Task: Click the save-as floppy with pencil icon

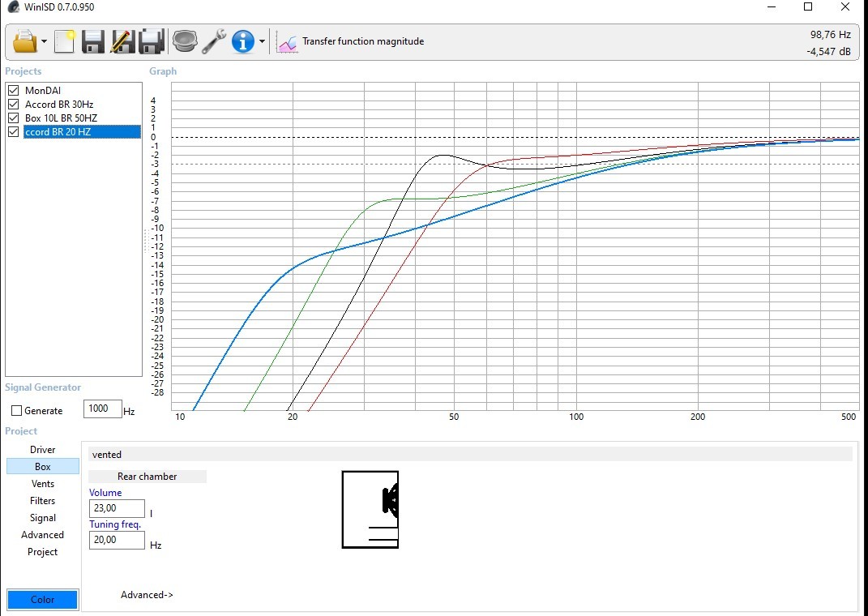Action: [x=122, y=41]
